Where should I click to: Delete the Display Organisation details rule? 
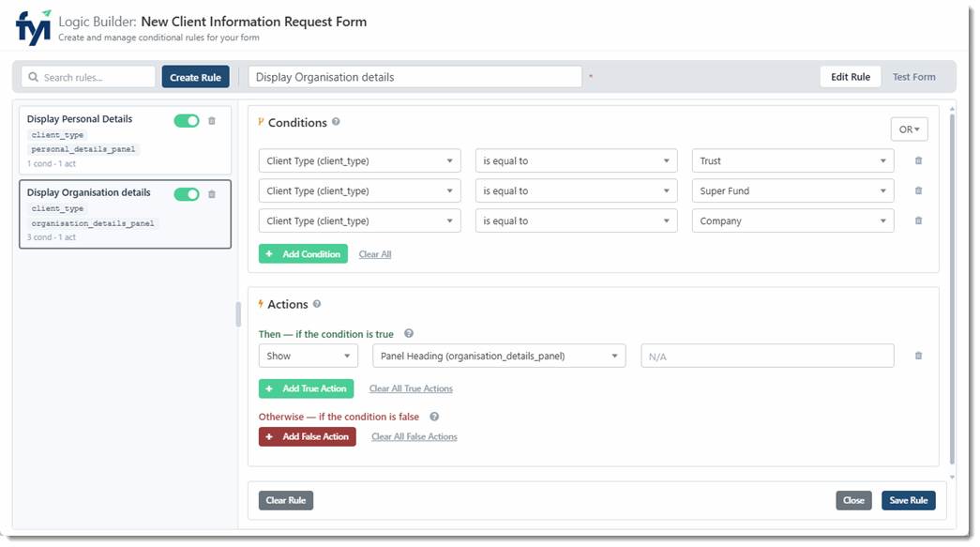click(212, 194)
